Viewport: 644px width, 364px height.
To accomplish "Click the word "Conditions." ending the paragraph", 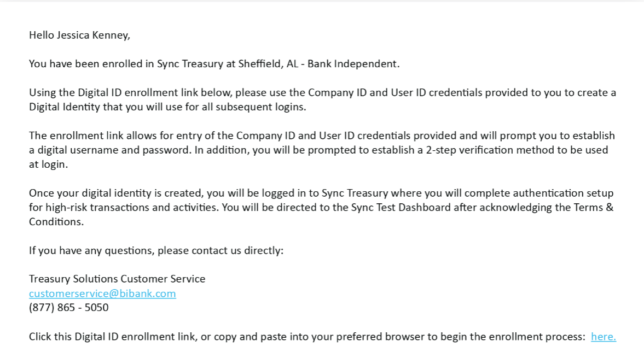I will [56, 222].
